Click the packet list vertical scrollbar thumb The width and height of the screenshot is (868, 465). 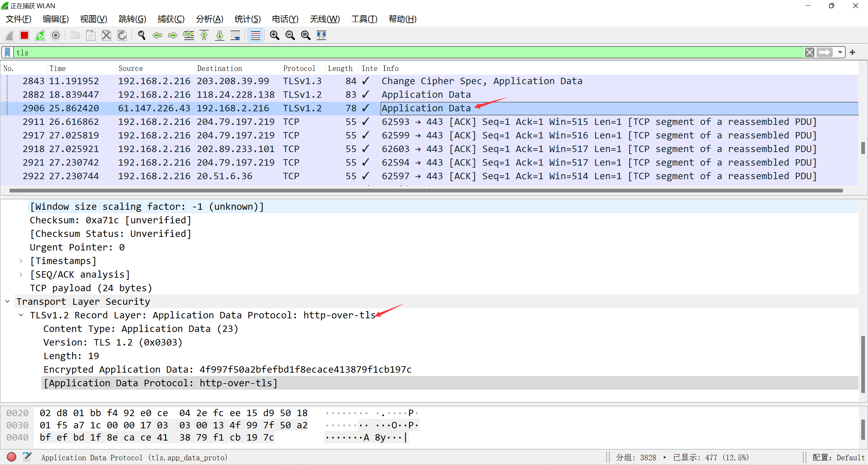[863, 148]
